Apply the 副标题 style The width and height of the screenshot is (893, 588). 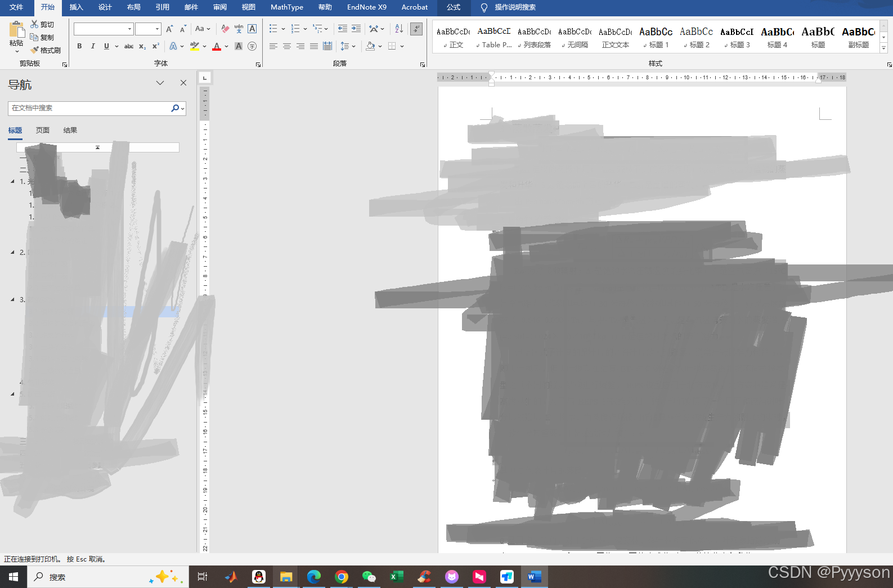click(x=859, y=38)
